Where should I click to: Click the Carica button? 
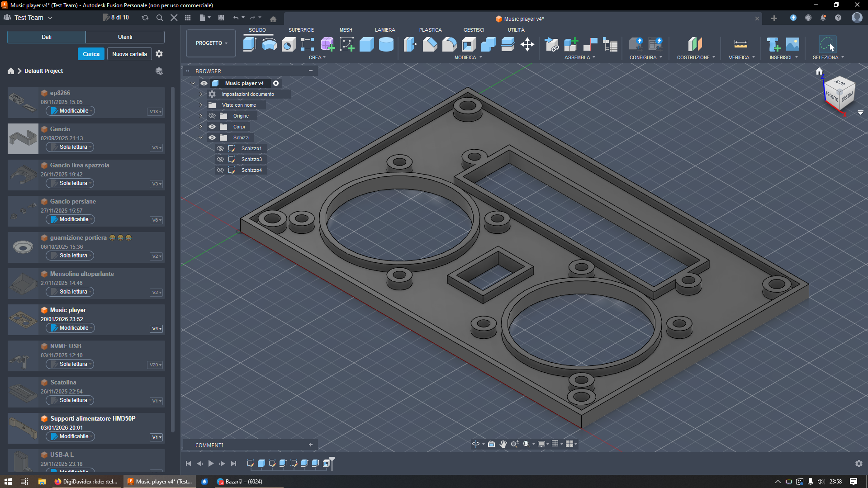tap(91, 54)
